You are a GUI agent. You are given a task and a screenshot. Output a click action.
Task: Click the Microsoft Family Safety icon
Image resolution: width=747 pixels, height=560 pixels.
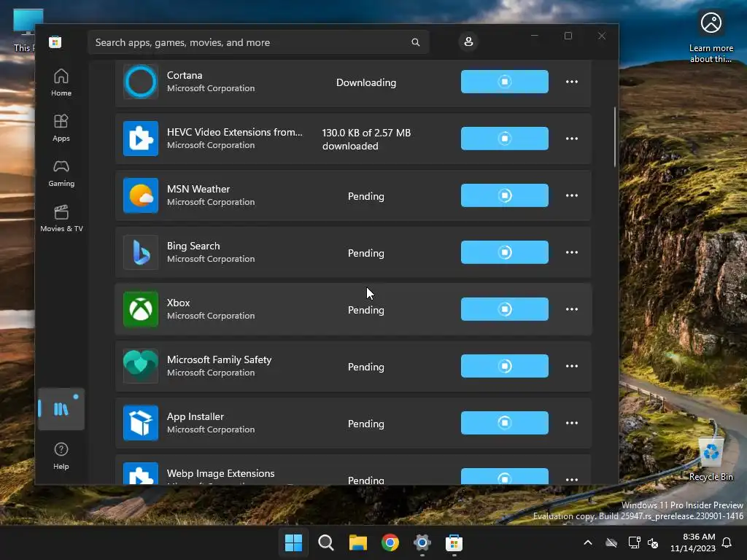[141, 366]
